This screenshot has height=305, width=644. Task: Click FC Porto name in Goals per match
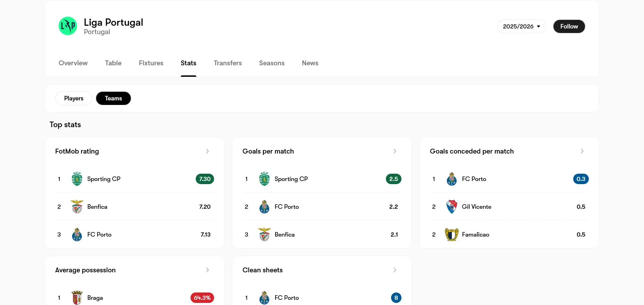287,207
